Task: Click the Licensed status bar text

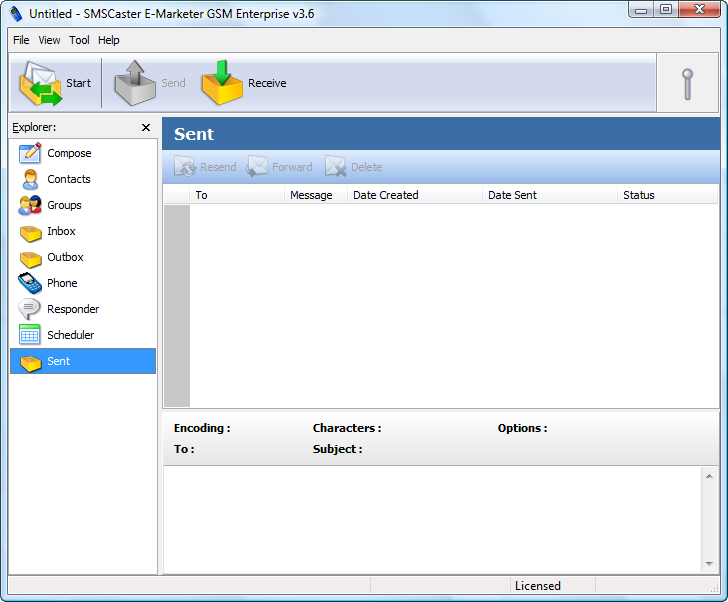Action: point(538,586)
